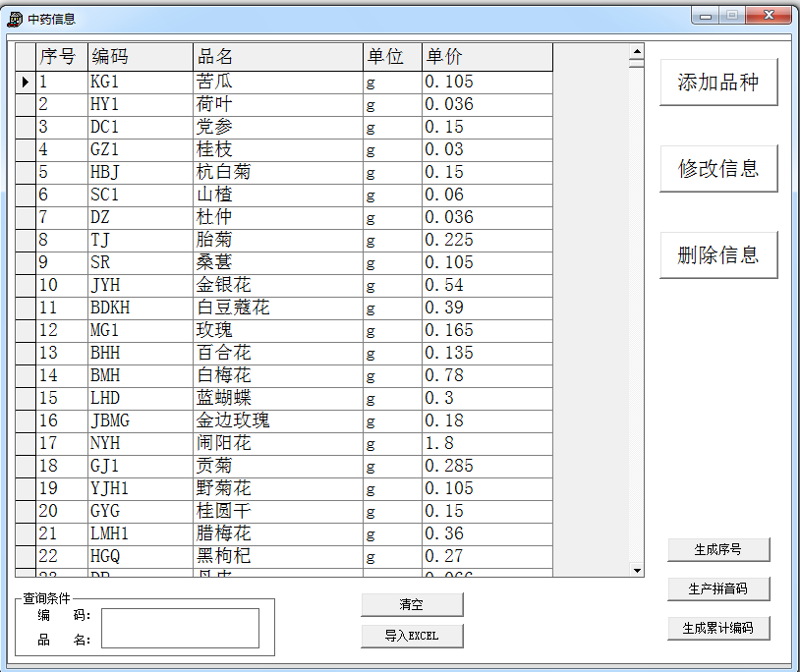Click the 生成累计编码 button
Screen dimensions: 800x672
[x=718, y=628]
